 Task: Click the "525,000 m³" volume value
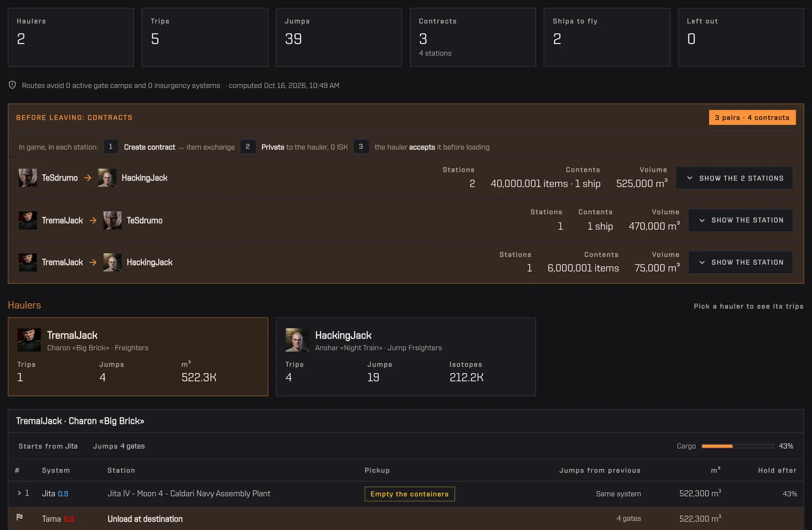pyautogui.click(x=641, y=184)
